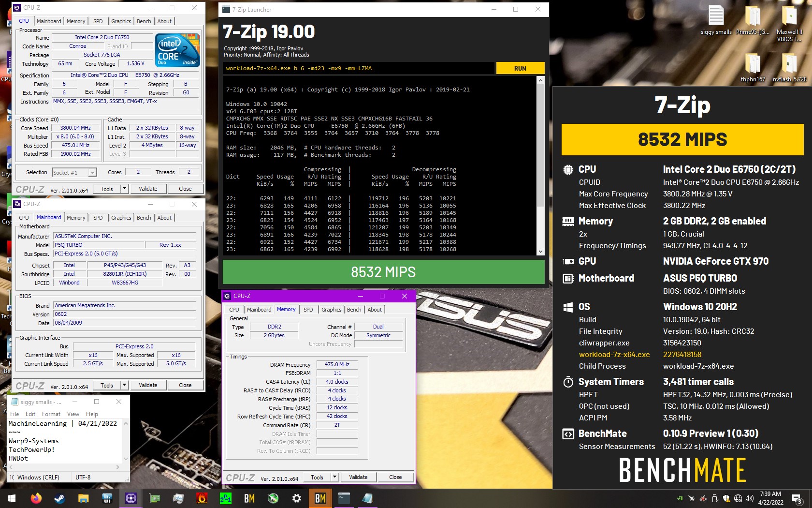Click the green 8532 MIPS result bar
This screenshot has height=508, width=812.
(383, 272)
